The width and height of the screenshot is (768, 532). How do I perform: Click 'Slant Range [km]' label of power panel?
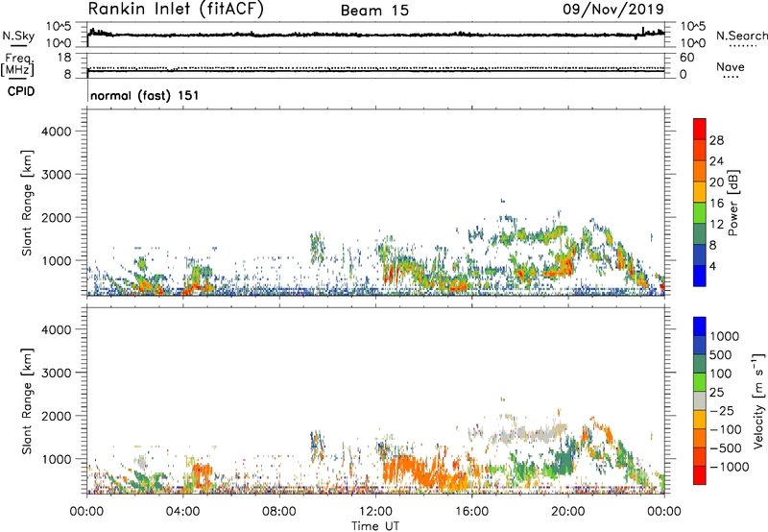[27, 203]
